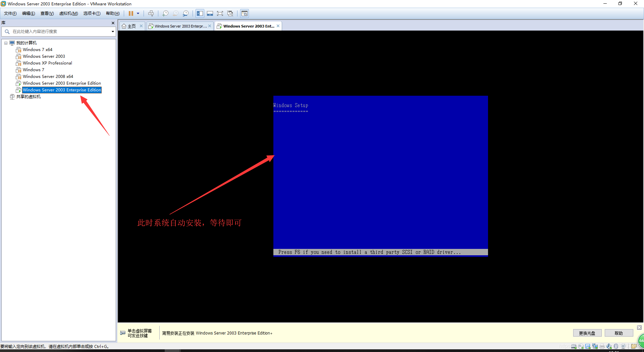This screenshot has width=644, height=352.
Task: Take a snapshot of this virtual machine
Action: coord(165,13)
